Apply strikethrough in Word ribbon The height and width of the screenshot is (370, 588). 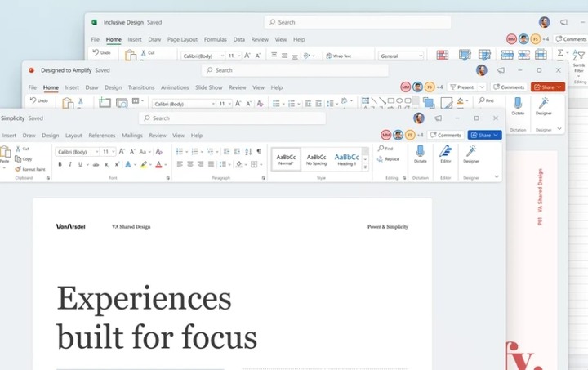[96, 164]
